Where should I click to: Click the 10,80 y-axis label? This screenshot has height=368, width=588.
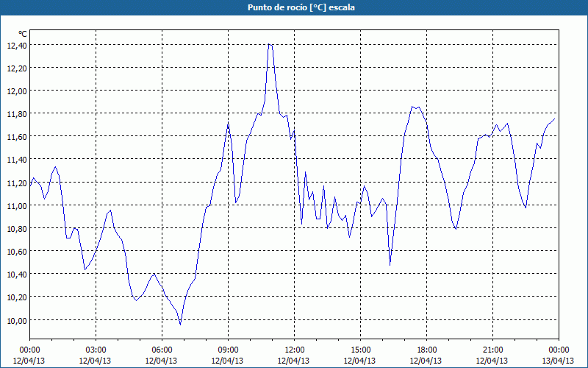coord(17,229)
